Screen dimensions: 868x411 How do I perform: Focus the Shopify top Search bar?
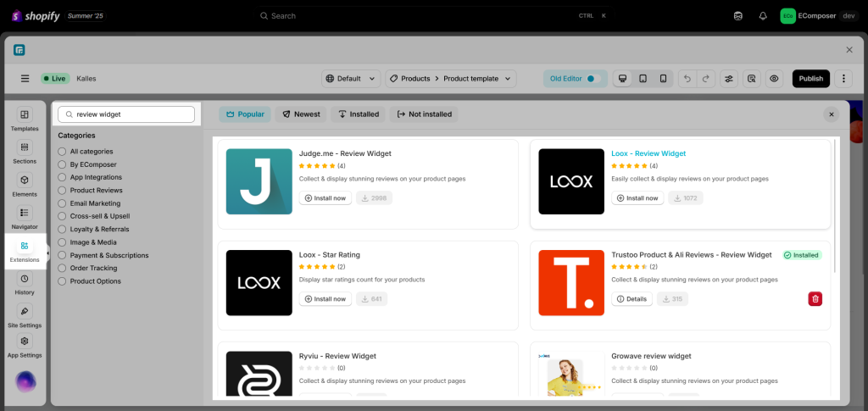click(434, 16)
